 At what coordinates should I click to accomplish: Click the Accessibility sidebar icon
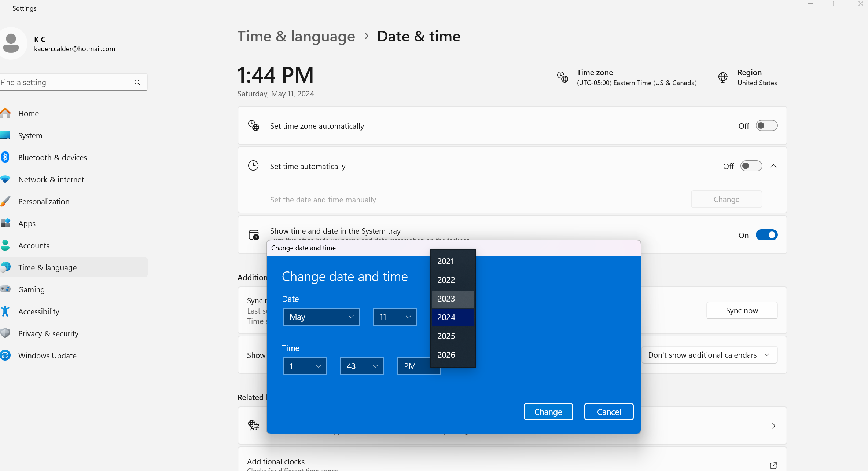5,311
